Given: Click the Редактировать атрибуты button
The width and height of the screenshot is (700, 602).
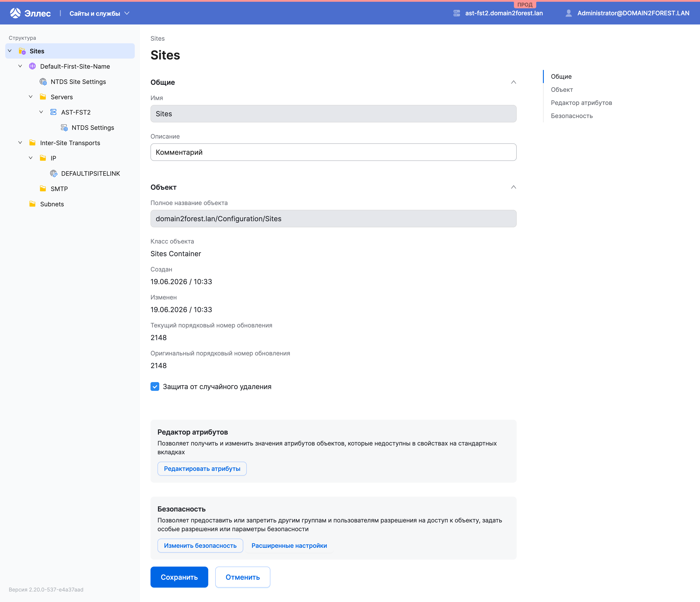Looking at the screenshot, I should [202, 469].
